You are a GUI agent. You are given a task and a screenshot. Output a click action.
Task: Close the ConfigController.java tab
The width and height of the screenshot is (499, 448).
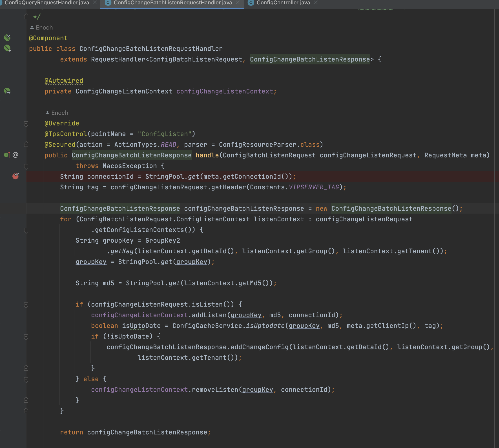click(x=316, y=3)
